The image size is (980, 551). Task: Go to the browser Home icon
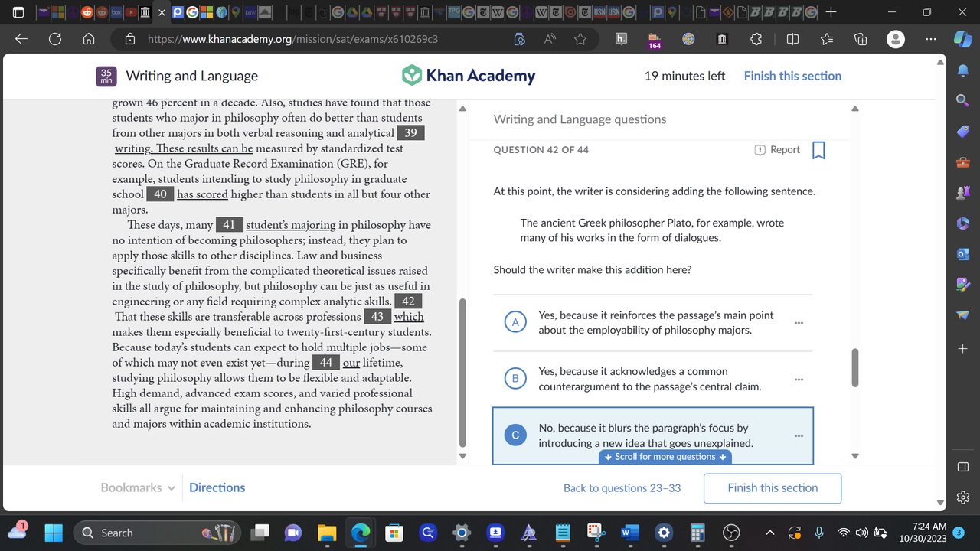coord(89,39)
